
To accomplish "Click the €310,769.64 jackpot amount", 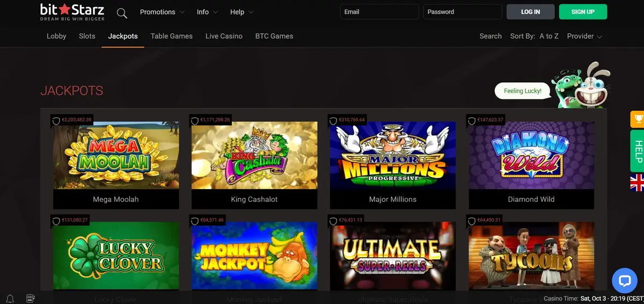I will click(x=352, y=120).
